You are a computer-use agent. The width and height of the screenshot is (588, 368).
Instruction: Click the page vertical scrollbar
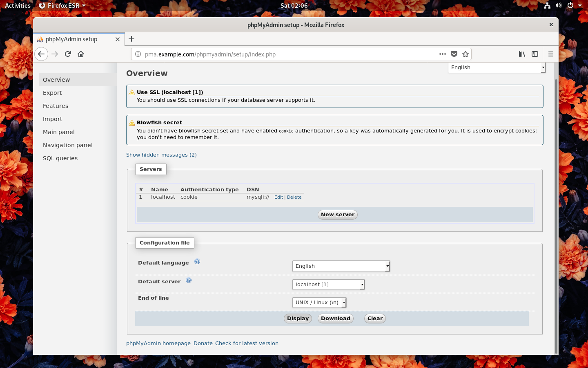coord(556,209)
